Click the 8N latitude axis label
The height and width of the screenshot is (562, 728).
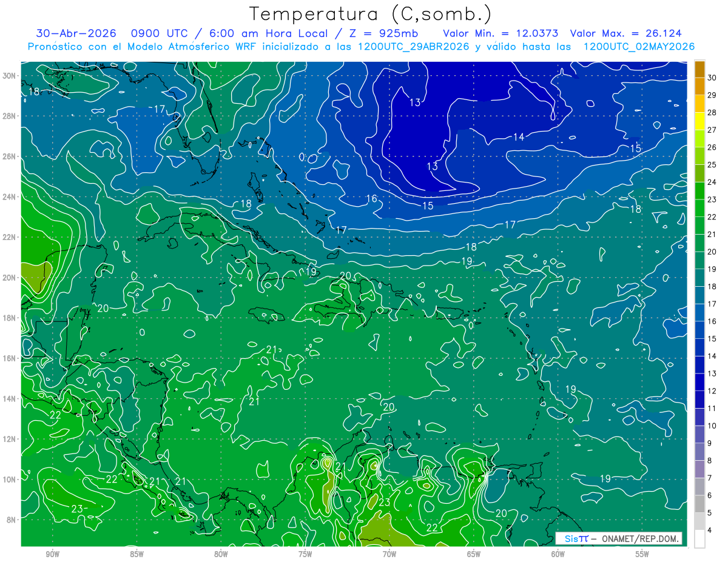point(12,520)
